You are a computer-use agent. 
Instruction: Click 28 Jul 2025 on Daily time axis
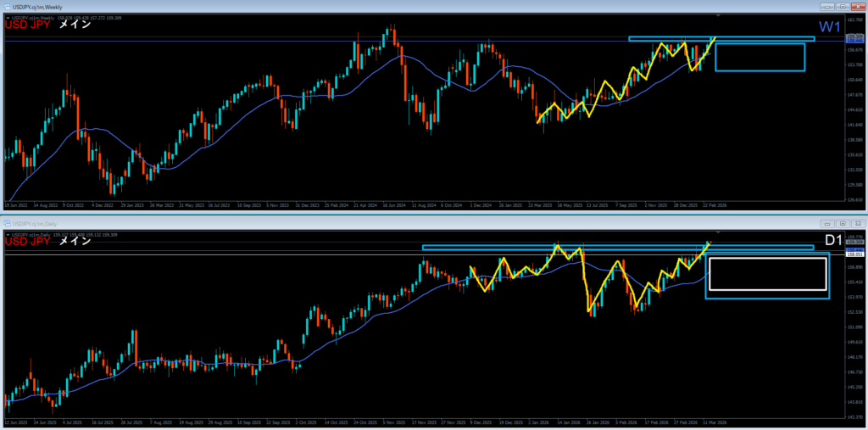(x=131, y=422)
